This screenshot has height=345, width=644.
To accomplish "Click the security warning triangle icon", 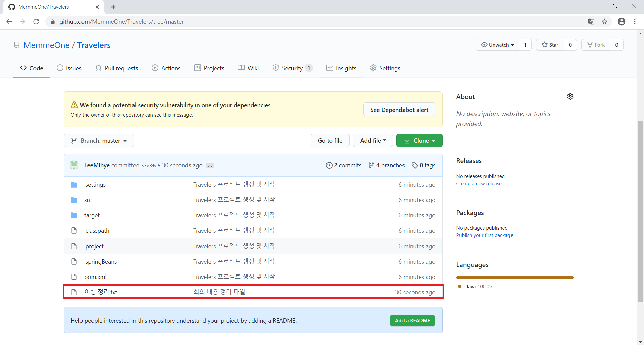I will click(74, 105).
